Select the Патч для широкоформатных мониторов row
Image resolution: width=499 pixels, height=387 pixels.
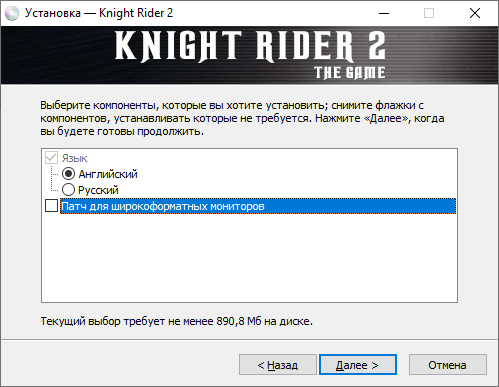tap(258, 206)
